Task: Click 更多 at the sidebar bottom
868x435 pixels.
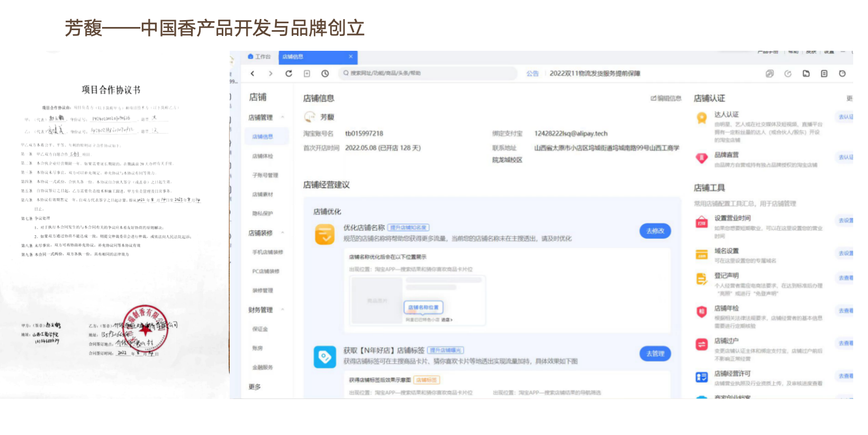Action: pyautogui.click(x=255, y=387)
